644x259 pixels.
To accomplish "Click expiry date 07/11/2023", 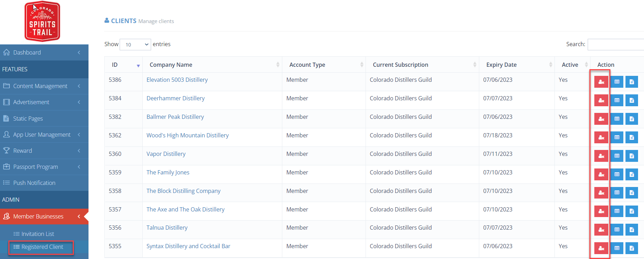I will [498, 154].
